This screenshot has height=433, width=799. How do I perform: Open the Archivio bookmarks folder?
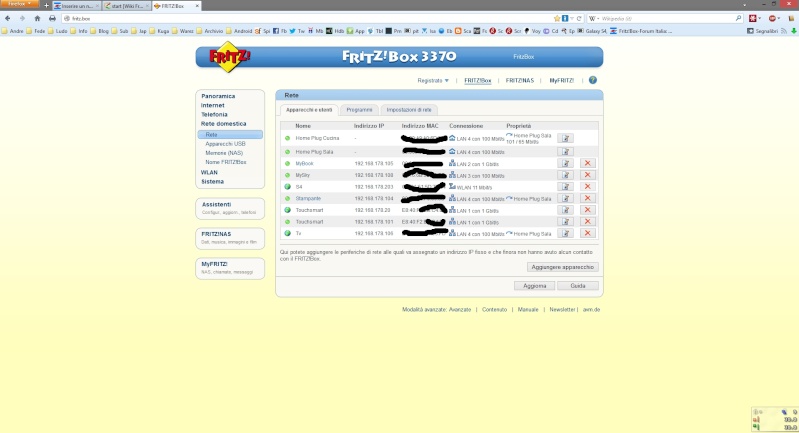[x=209, y=31]
